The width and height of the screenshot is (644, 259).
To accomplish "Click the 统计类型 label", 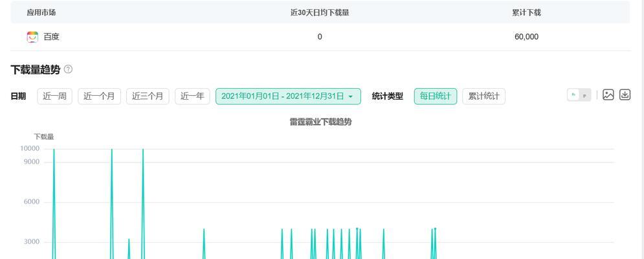I will [387, 96].
